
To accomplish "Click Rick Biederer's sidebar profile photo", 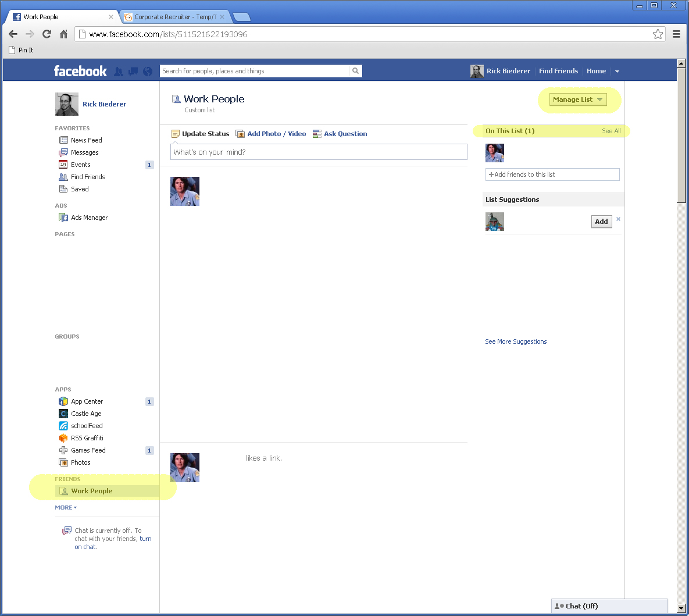I will [67, 104].
